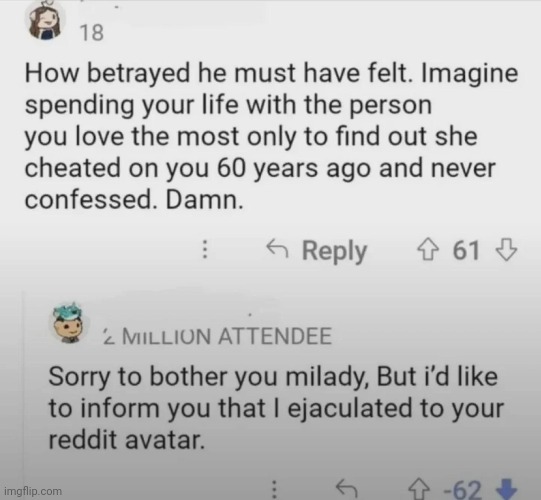Viewport: 541px width, 500px height.
Task: Open the three-dot menu on the reply comment
Action: coord(274,489)
